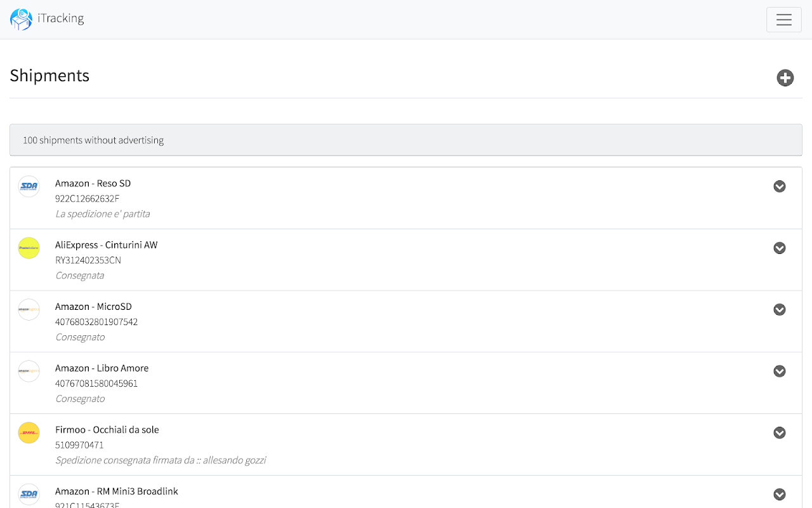Expand Firmoo - Occhiali da sole options
This screenshot has height=508, width=812.
780,432
